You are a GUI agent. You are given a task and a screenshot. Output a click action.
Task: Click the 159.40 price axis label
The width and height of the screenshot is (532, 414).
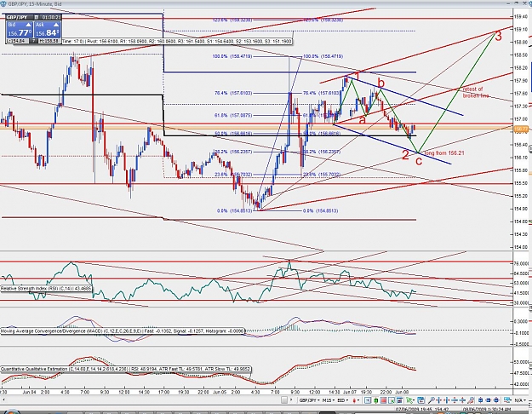click(x=522, y=16)
